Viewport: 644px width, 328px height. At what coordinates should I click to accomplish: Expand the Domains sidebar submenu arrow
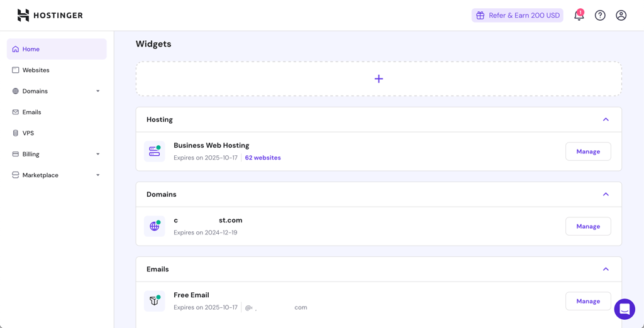[x=97, y=91]
